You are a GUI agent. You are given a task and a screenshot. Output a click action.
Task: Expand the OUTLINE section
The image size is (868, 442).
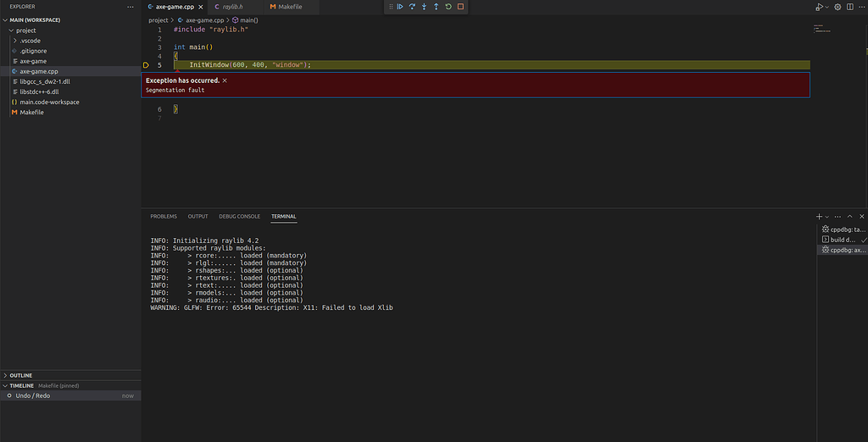click(20, 375)
